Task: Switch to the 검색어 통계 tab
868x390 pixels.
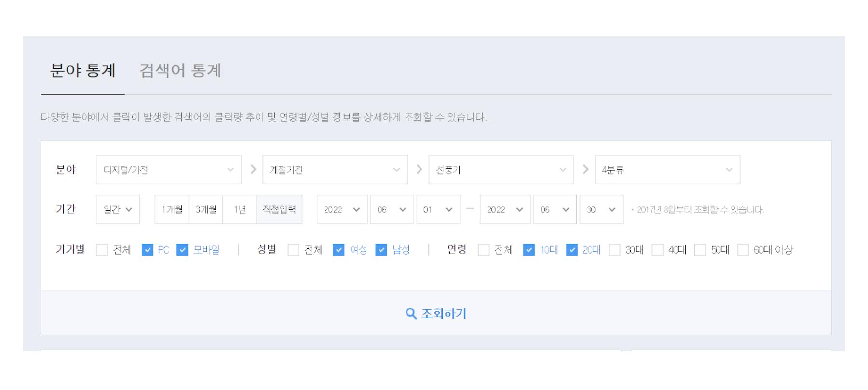Action: pyautogui.click(x=180, y=71)
